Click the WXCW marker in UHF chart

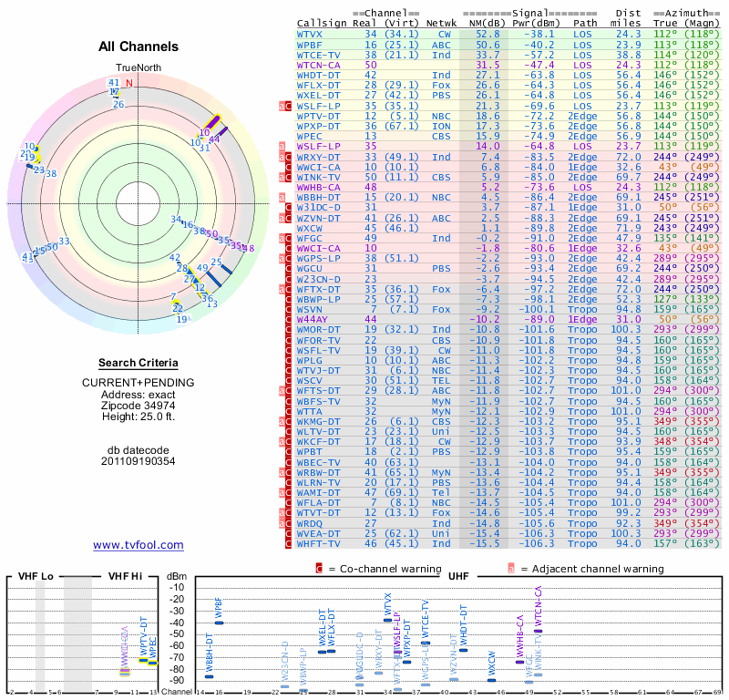pos(491,681)
